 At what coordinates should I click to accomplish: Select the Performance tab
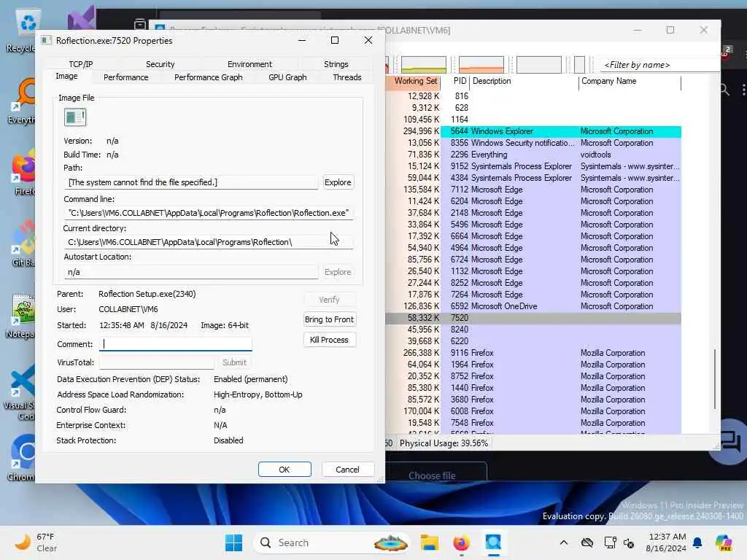coord(125,77)
